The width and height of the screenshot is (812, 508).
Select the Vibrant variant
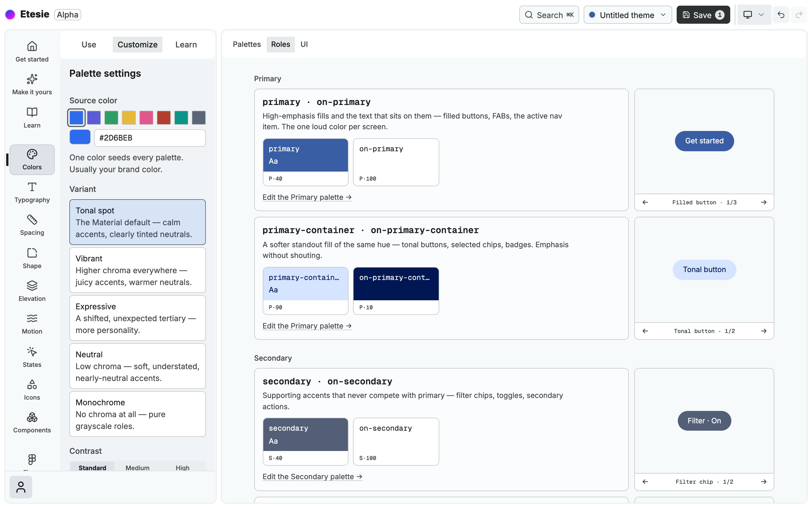point(138,270)
